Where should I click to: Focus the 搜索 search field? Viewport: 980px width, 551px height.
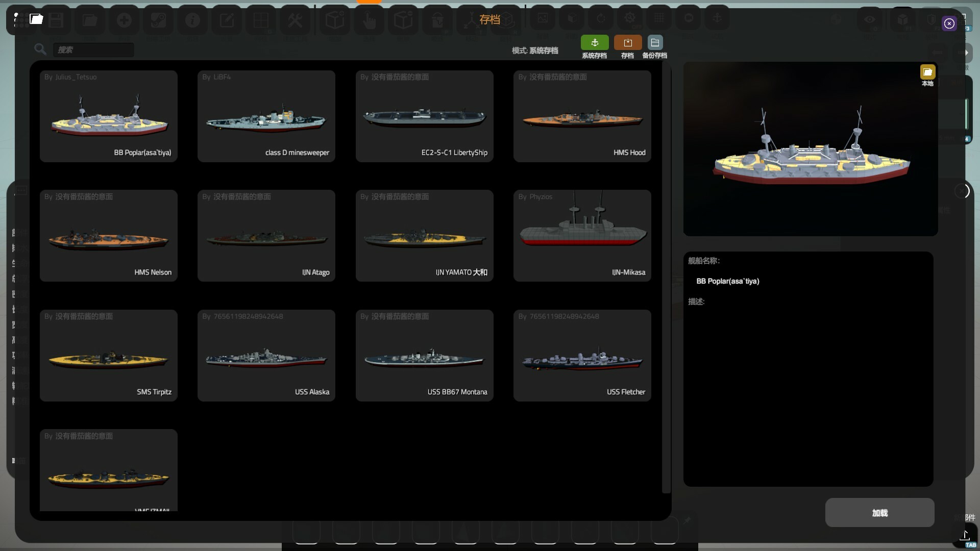pyautogui.click(x=93, y=49)
